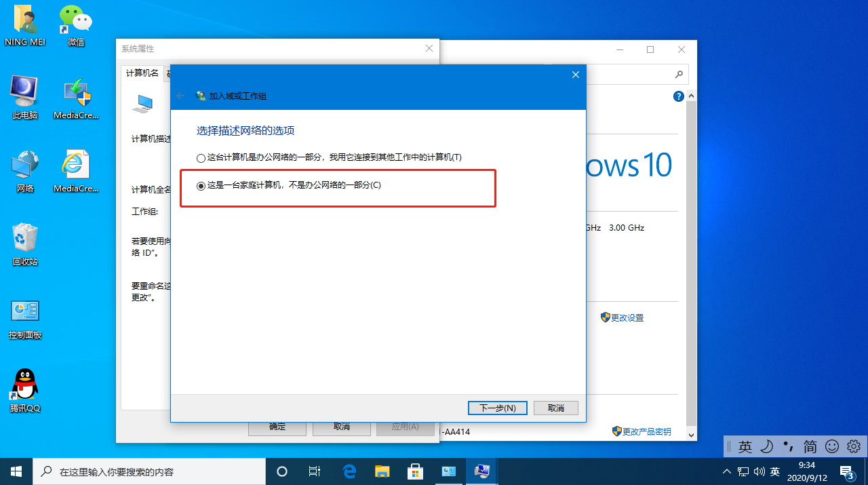868x485 pixels.
Task: Toggle the 英 input language indicator
Action: [775, 471]
